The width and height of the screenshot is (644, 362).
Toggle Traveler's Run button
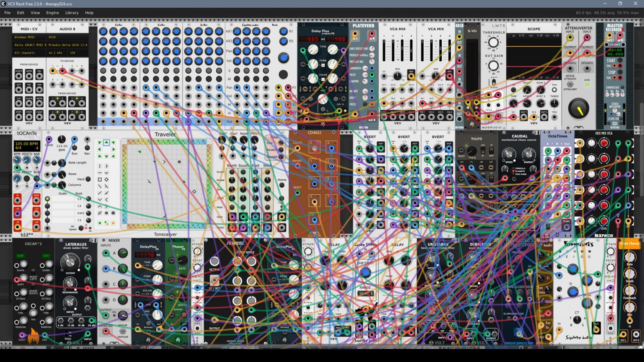coord(75,147)
